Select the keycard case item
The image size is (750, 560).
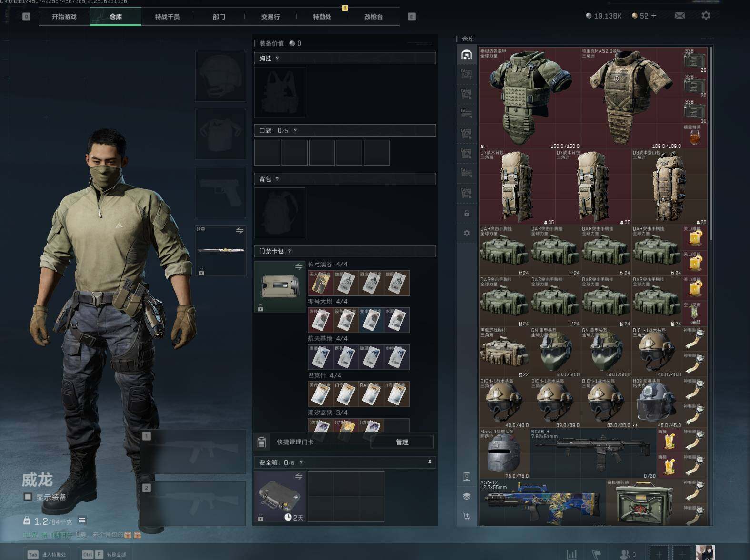coord(280,287)
